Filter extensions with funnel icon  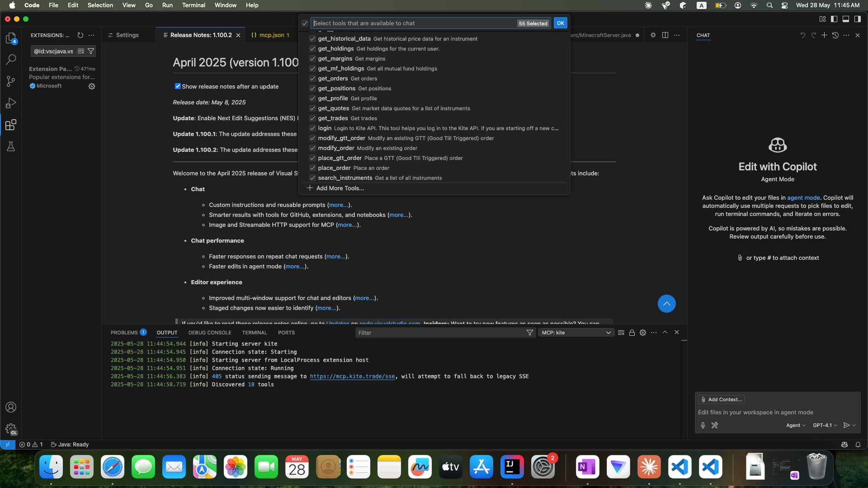coord(91,51)
